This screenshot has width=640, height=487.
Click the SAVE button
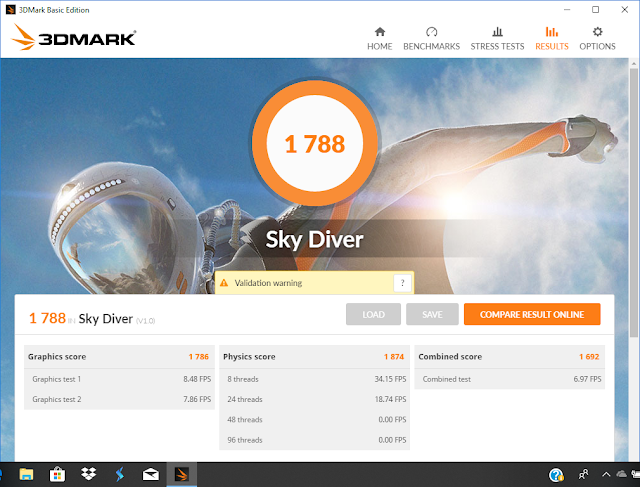[432, 314]
